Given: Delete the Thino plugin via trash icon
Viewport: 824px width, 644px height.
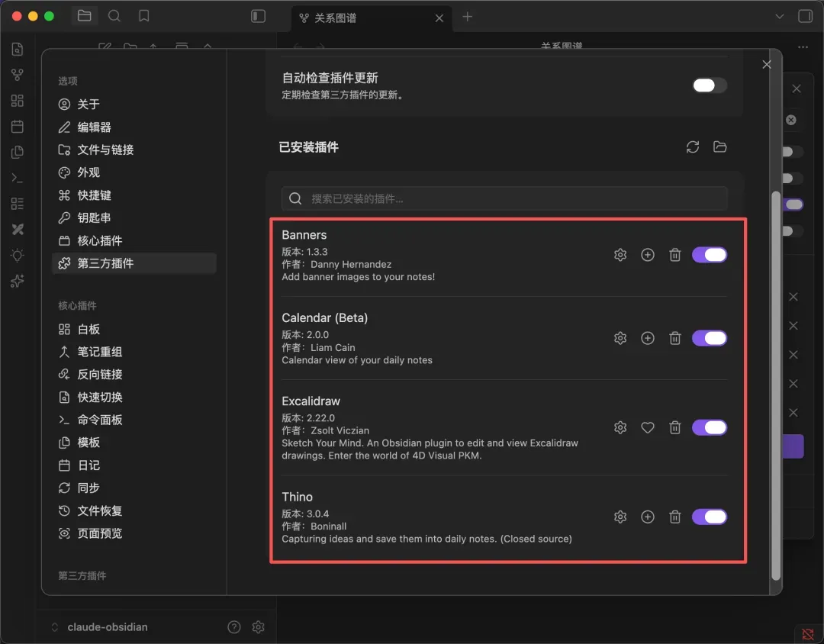Looking at the screenshot, I should (x=674, y=517).
